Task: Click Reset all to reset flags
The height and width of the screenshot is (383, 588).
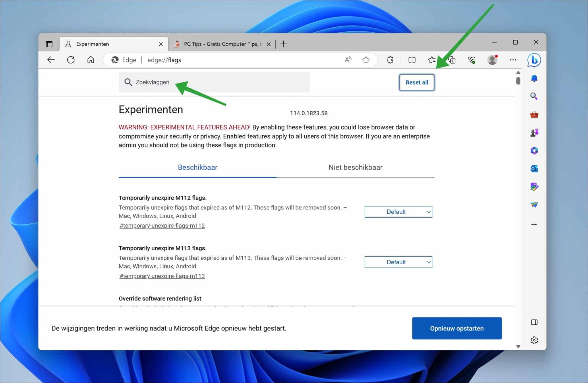Action: [417, 82]
